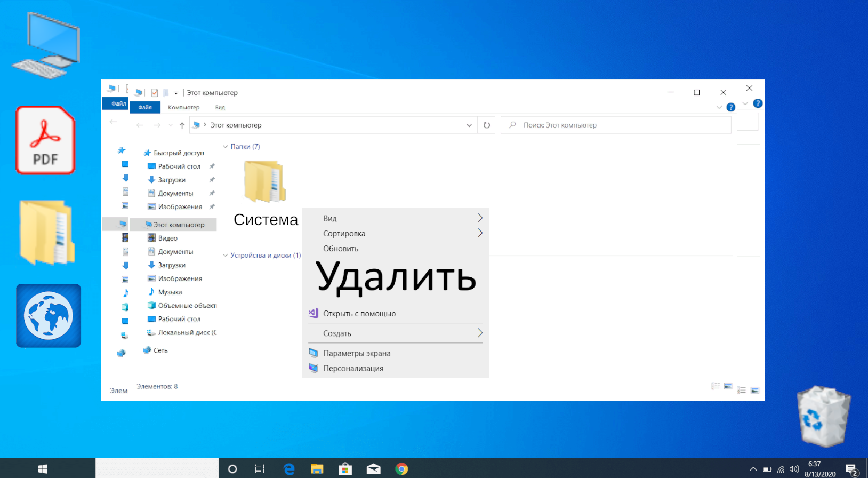The height and width of the screenshot is (478, 868).
Task: Open the notification center icon
Action: click(x=852, y=469)
